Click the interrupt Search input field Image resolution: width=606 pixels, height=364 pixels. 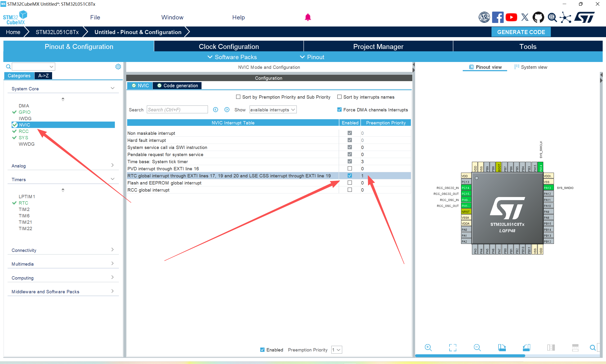pyautogui.click(x=177, y=110)
